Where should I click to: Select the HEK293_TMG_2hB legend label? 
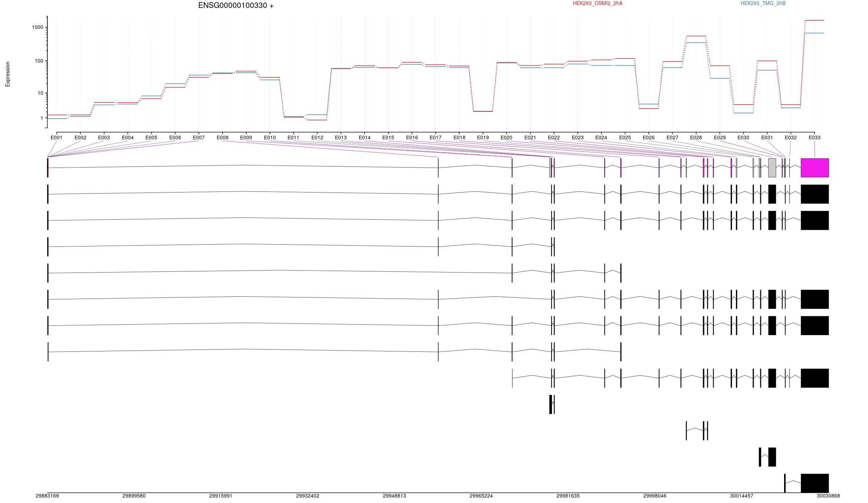pos(763,3)
